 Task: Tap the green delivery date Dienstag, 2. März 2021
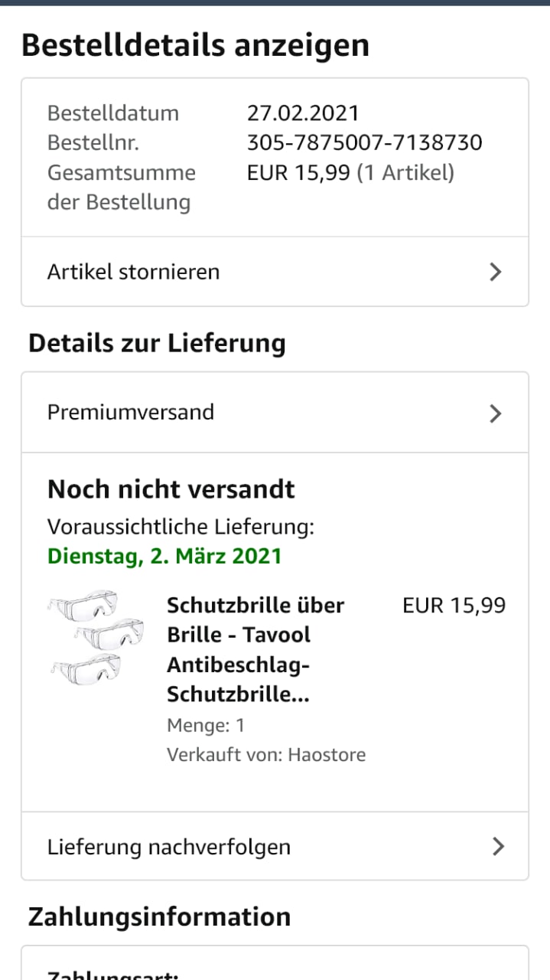pyautogui.click(x=164, y=556)
